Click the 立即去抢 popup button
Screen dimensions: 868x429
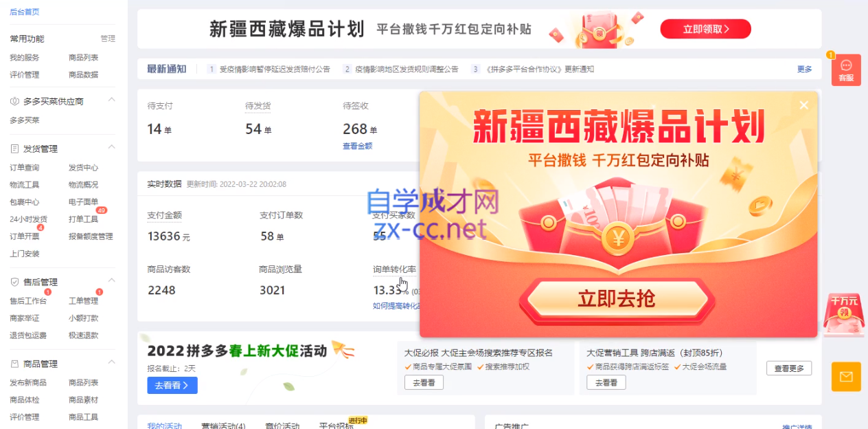coord(617,299)
